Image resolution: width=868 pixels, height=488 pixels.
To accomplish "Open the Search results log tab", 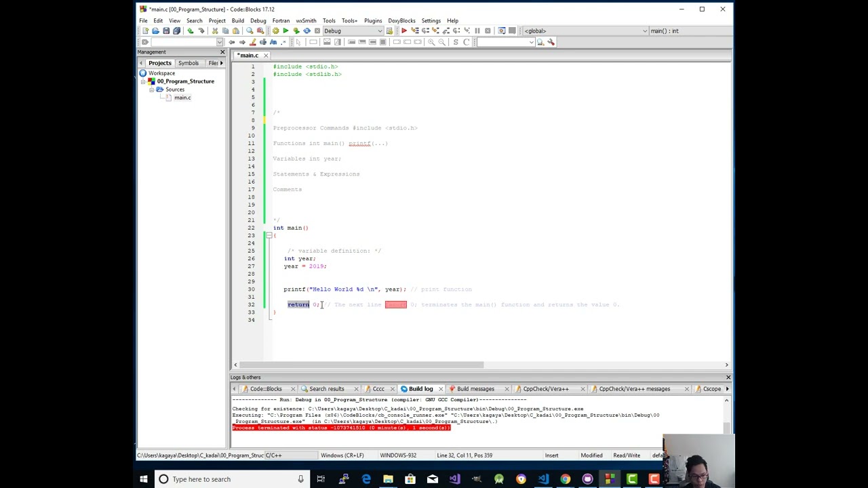I will [x=326, y=389].
